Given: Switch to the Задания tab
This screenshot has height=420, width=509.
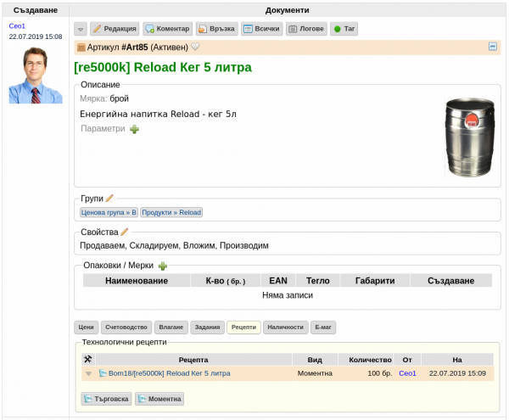Looking at the screenshot, I should pos(207,328).
